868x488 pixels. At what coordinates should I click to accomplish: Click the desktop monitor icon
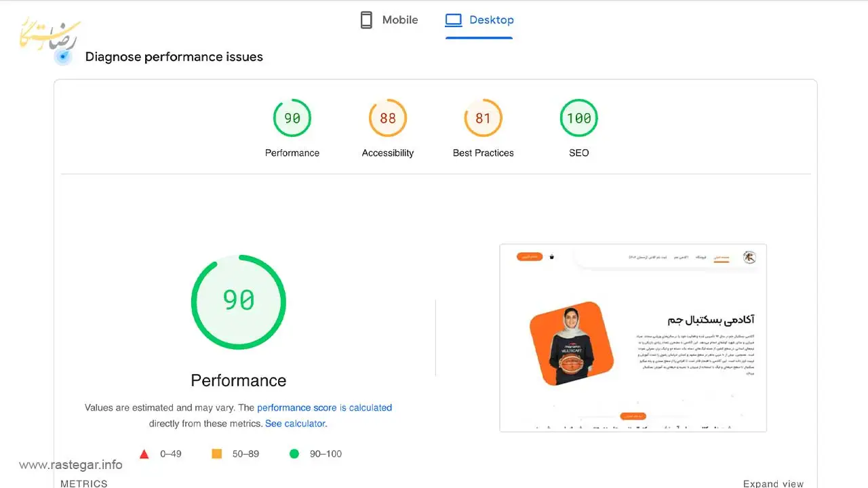pyautogui.click(x=453, y=20)
